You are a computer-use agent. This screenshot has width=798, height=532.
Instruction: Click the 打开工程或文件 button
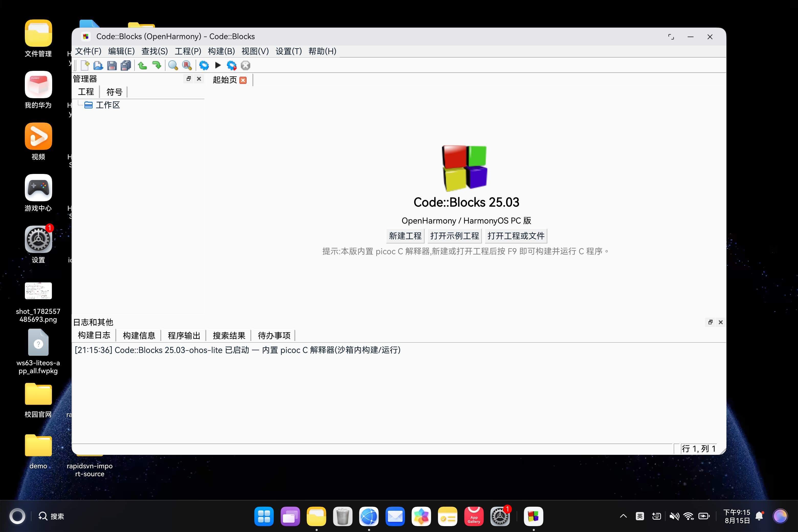516,236
